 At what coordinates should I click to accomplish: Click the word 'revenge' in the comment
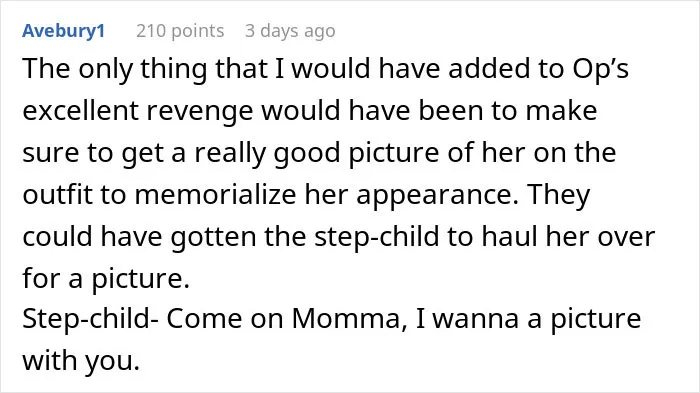(200, 111)
